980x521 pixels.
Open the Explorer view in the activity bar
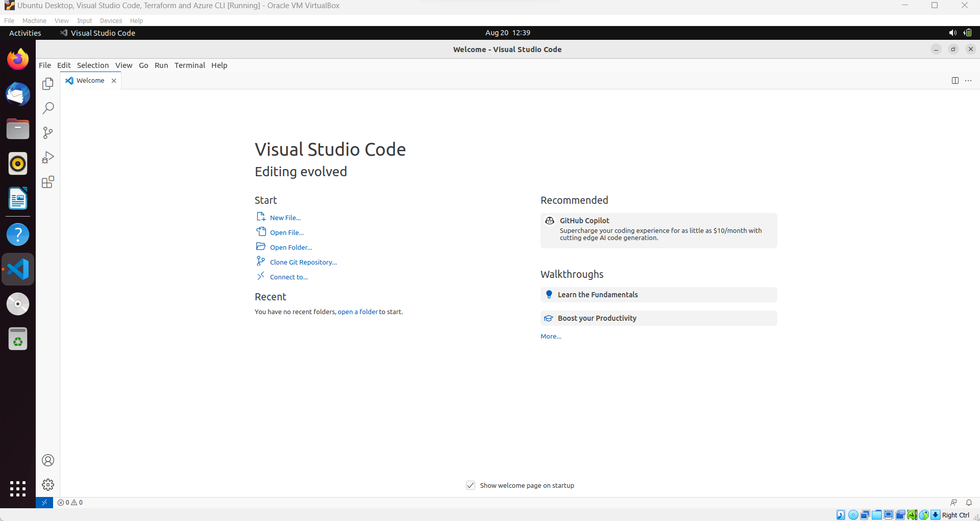(x=47, y=83)
